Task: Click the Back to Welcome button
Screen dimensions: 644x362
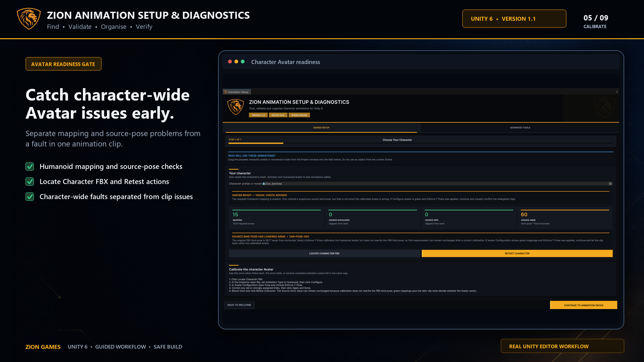Action: pyautogui.click(x=239, y=305)
